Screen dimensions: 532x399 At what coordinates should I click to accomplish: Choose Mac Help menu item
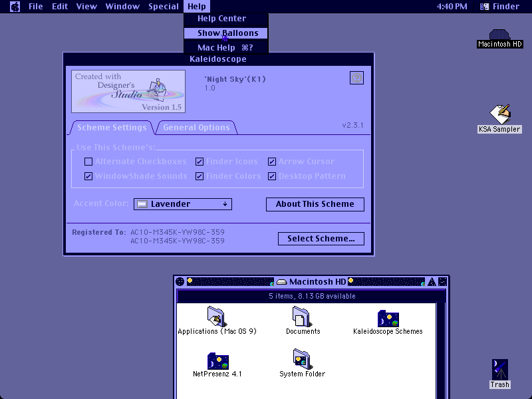[x=226, y=47]
